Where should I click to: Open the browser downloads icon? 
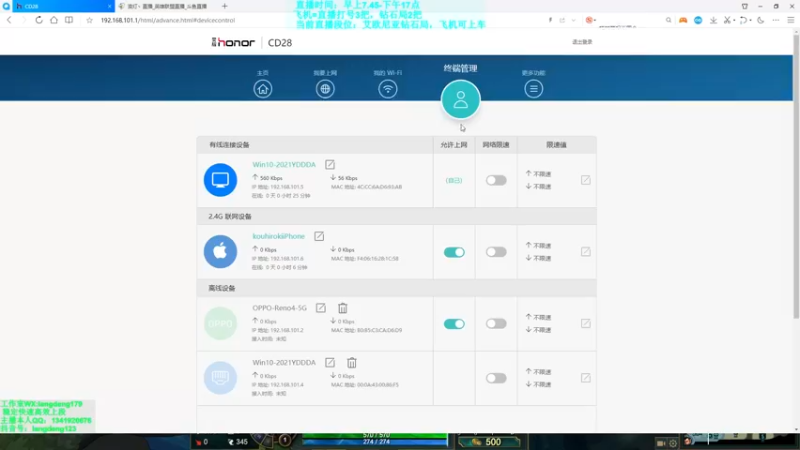pos(713,20)
